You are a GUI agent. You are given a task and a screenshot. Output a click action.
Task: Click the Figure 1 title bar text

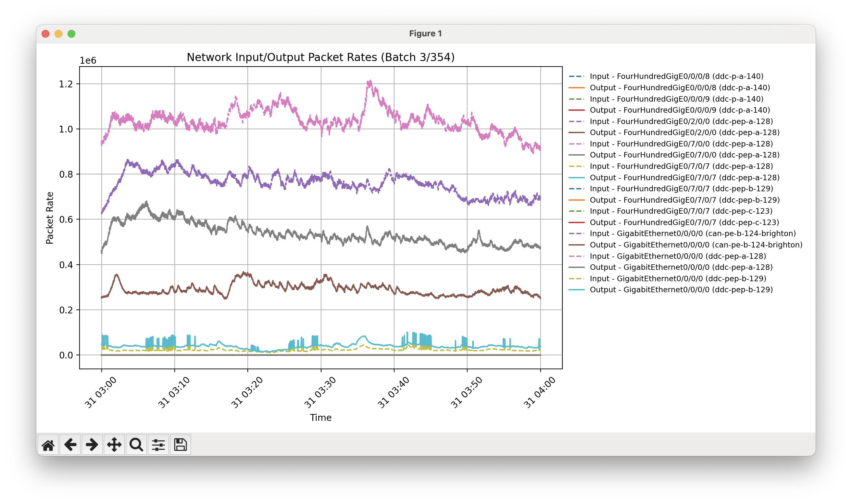pyautogui.click(x=425, y=34)
